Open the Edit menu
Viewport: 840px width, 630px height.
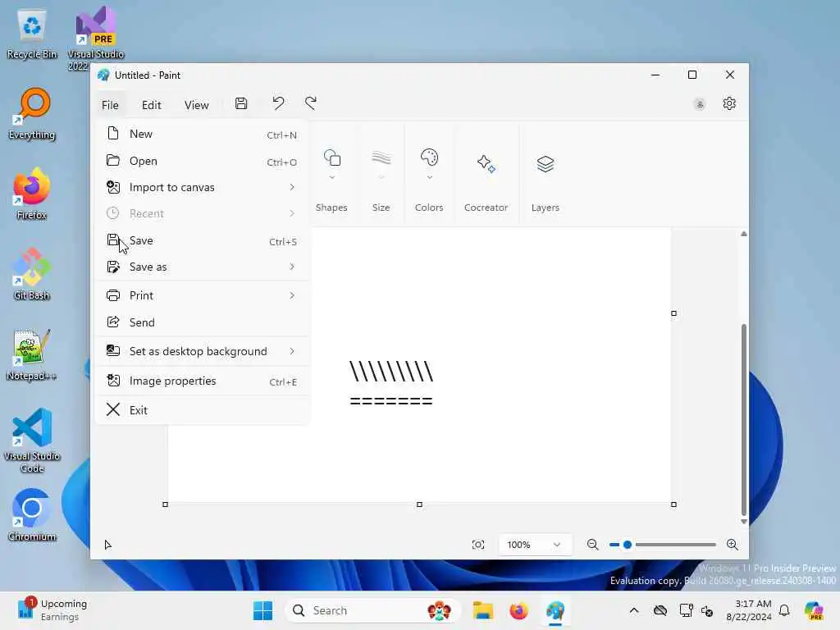pyautogui.click(x=152, y=105)
